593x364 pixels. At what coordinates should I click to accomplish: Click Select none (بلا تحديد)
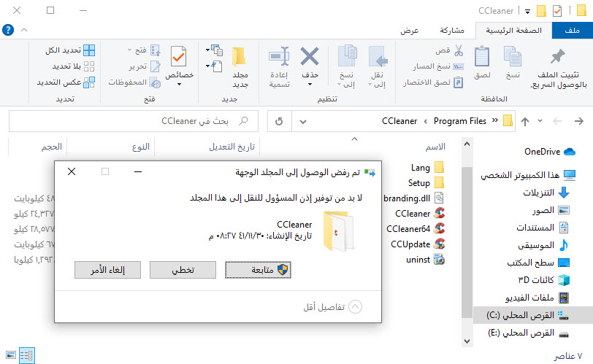click(x=73, y=66)
